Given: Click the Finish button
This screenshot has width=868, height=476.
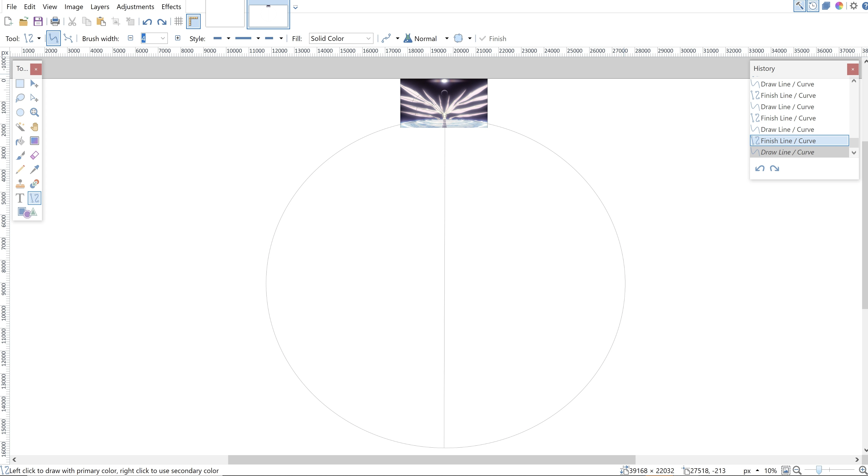Looking at the screenshot, I should coord(493,38).
